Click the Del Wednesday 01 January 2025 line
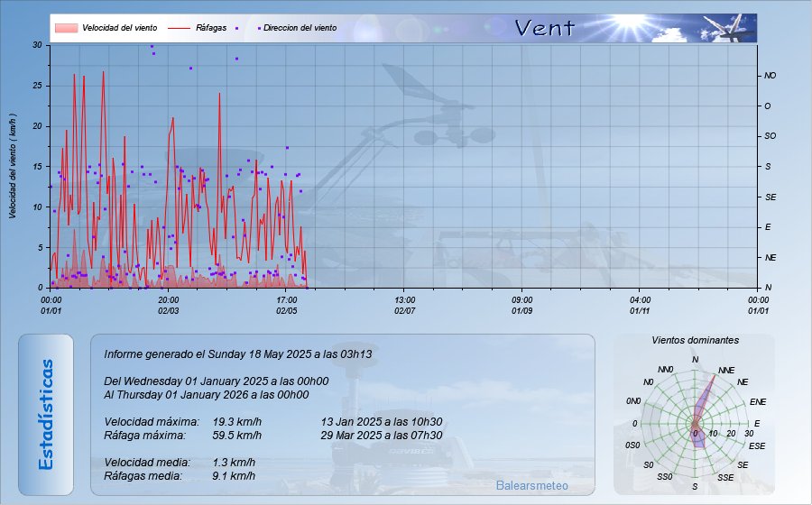The height and width of the screenshot is (505, 812). (216, 381)
